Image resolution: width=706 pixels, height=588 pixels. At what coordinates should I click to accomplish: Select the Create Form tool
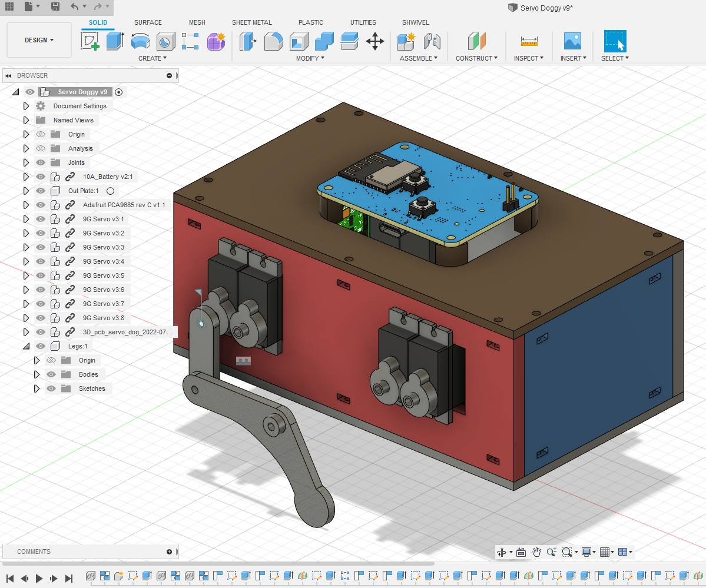click(x=216, y=41)
